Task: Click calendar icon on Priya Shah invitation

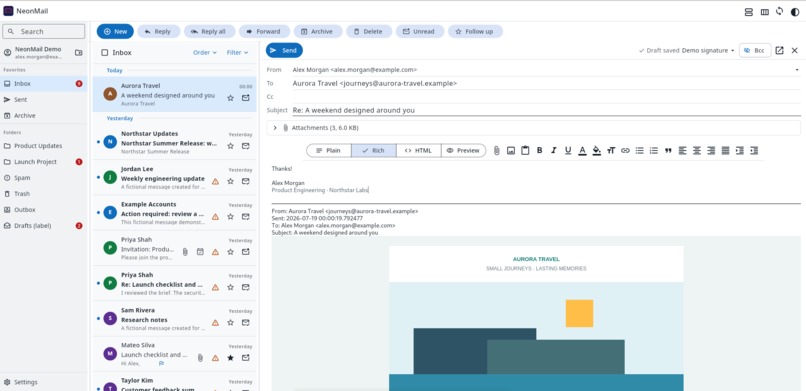Action: 200,252
